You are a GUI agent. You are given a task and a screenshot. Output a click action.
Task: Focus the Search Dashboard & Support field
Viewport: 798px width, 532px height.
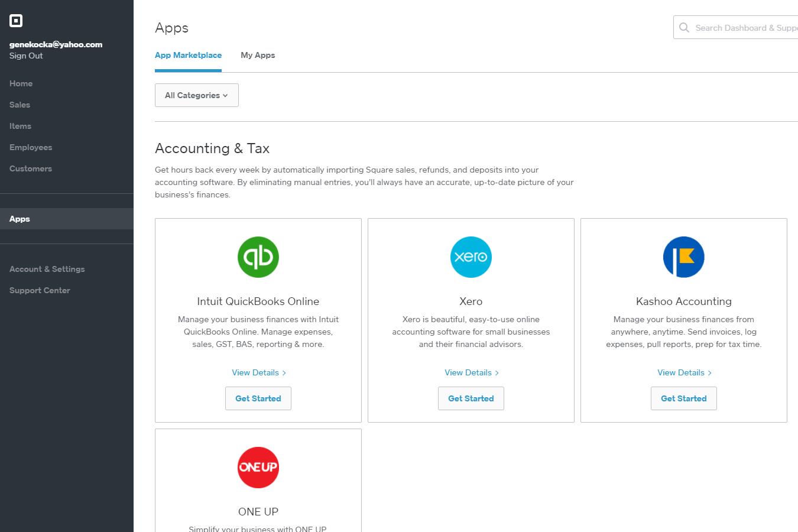[745, 28]
